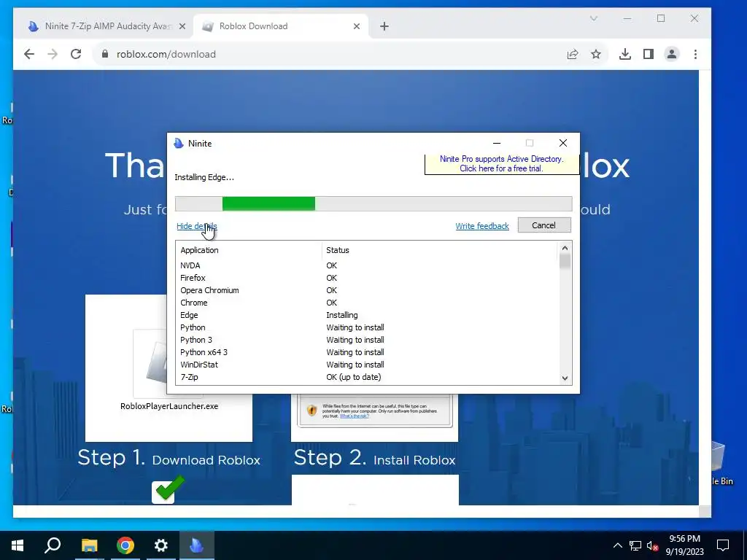Viewport: 747px width, 560px height.
Task: Select the Python x64 3 row
Action: pyautogui.click(x=367, y=352)
